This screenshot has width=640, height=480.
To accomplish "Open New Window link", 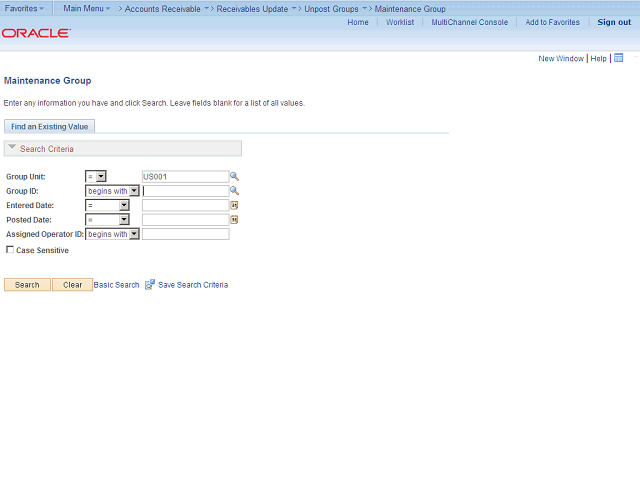I will coord(561,58).
